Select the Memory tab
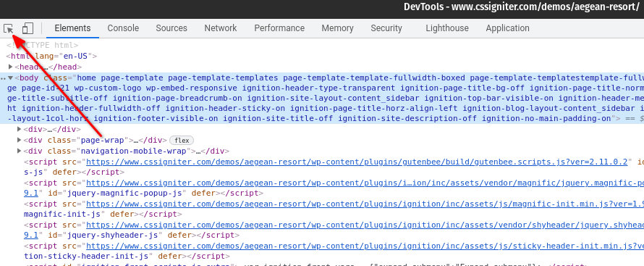This screenshot has height=266, width=644. coord(337,28)
